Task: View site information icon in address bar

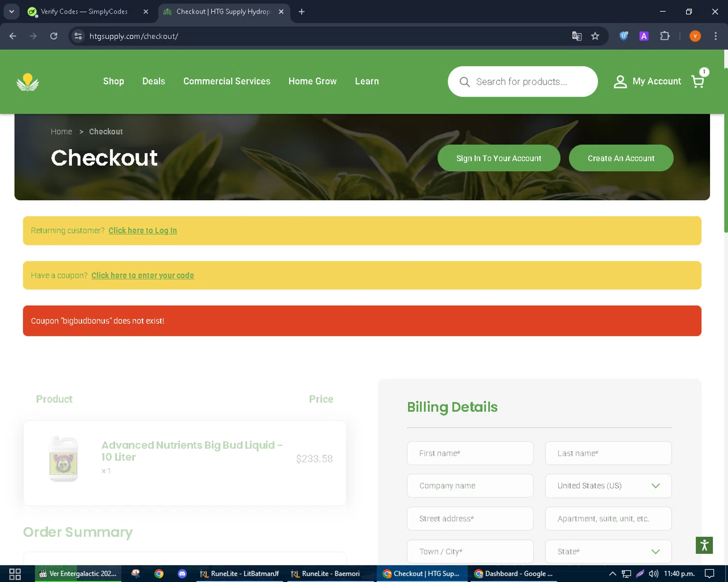Action: coord(78,36)
